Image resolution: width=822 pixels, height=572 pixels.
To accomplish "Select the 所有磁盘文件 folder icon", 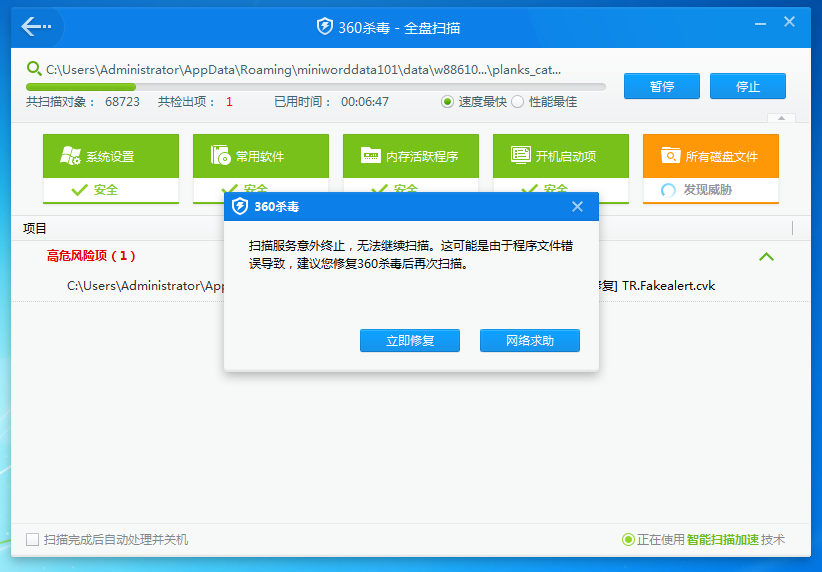I will (x=670, y=156).
